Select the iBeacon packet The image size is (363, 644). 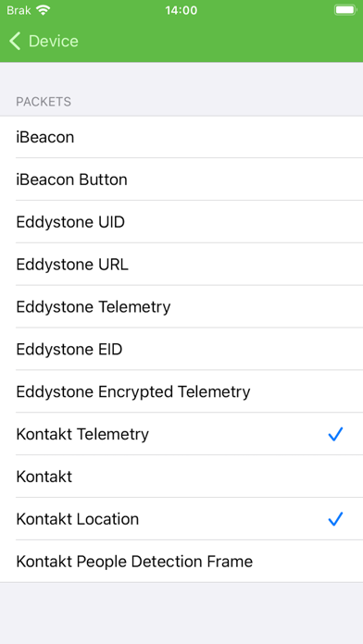pyautogui.click(x=181, y=137)
